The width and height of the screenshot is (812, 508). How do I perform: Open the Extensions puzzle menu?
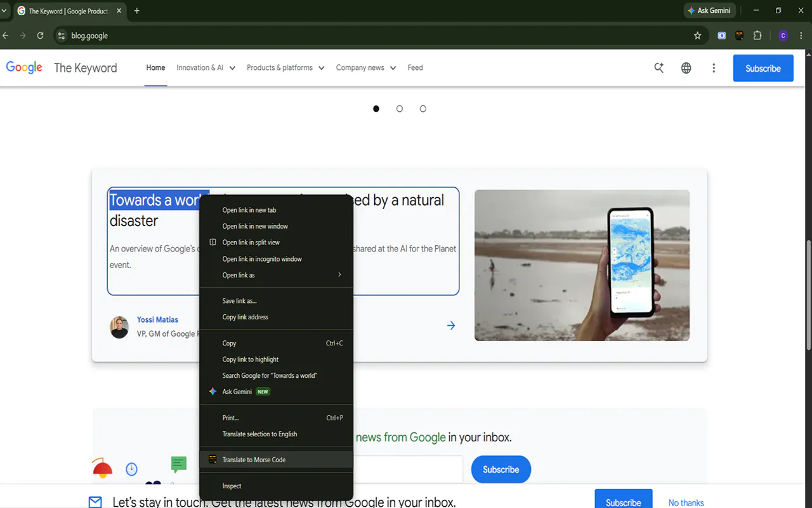(x=757, y=36)
